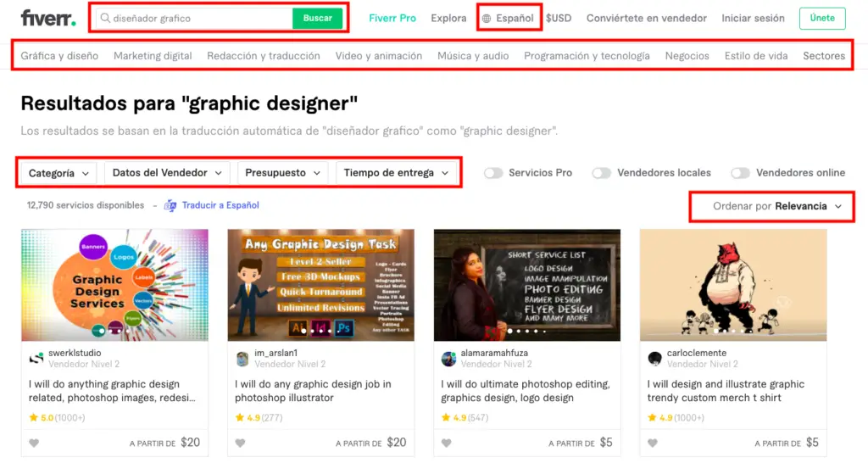Open the Redacción y traducción category
868x463 pixels.
264,56
